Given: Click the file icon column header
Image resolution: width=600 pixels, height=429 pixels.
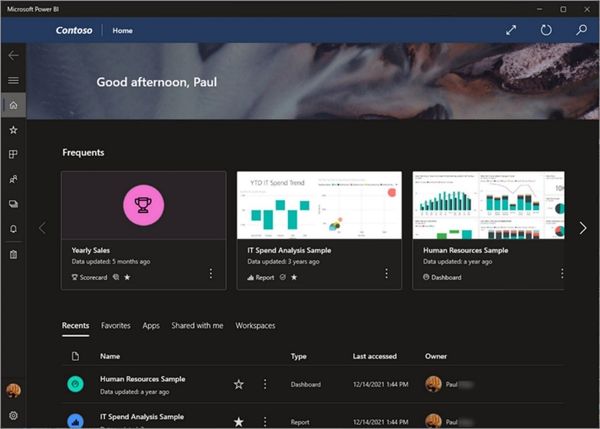Looking at the screenshot, I should click(75, 356).
